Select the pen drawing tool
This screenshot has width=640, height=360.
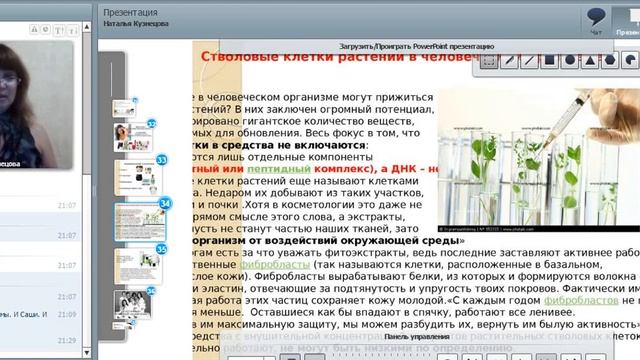point(509,60)
